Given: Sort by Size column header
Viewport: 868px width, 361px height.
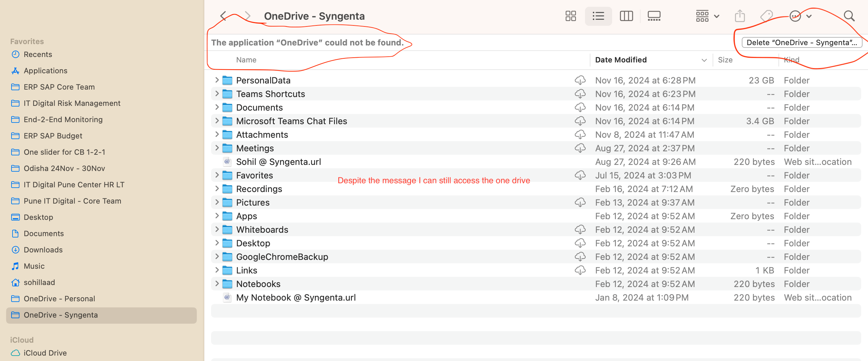Looking at the screenshot, I should tap(725, 60).
